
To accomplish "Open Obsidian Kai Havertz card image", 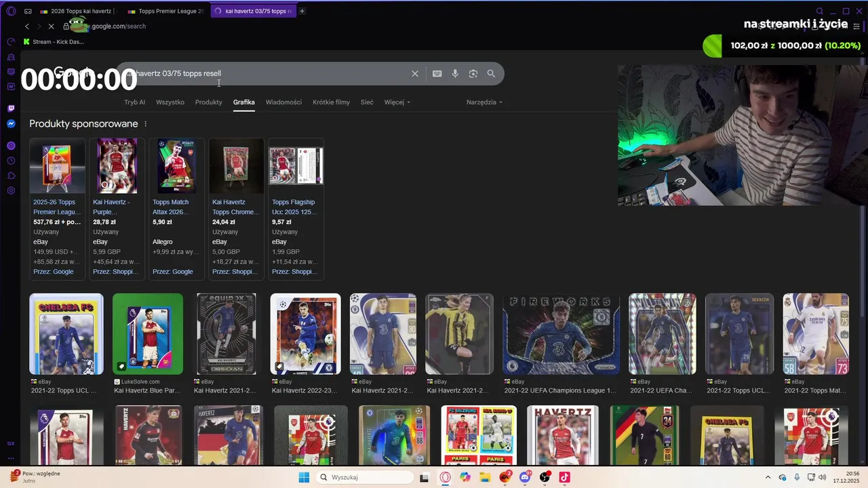I will pos(226,334).
